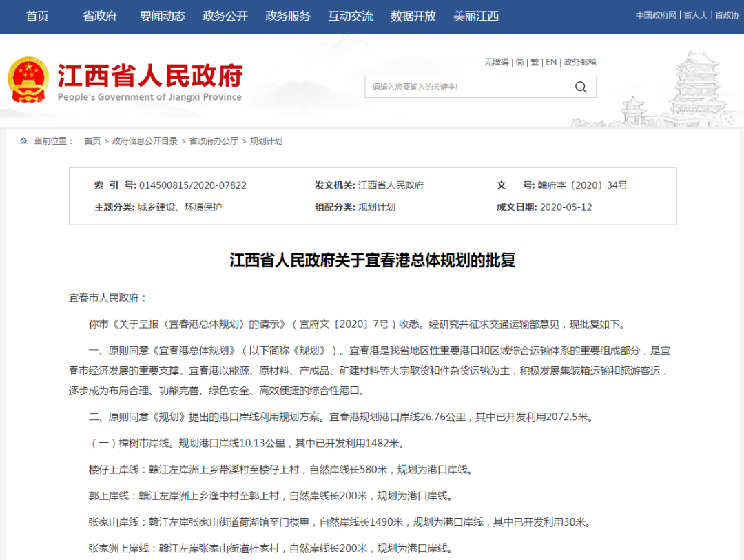Switch the site to the EN English version

tap(550, 62)
